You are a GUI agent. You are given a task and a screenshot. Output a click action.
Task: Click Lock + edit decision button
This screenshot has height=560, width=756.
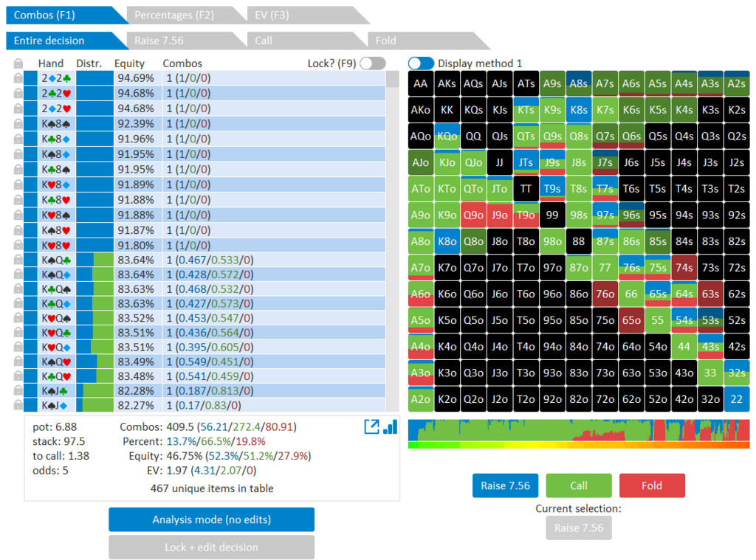coord(212,547)
